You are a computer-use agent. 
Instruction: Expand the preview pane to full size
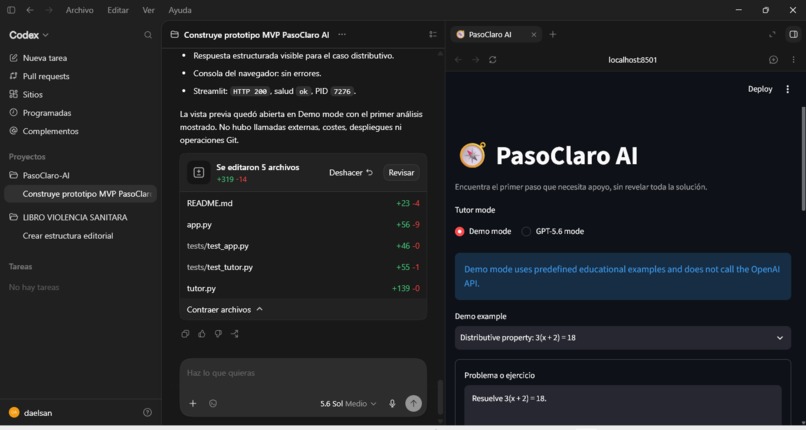772,34
